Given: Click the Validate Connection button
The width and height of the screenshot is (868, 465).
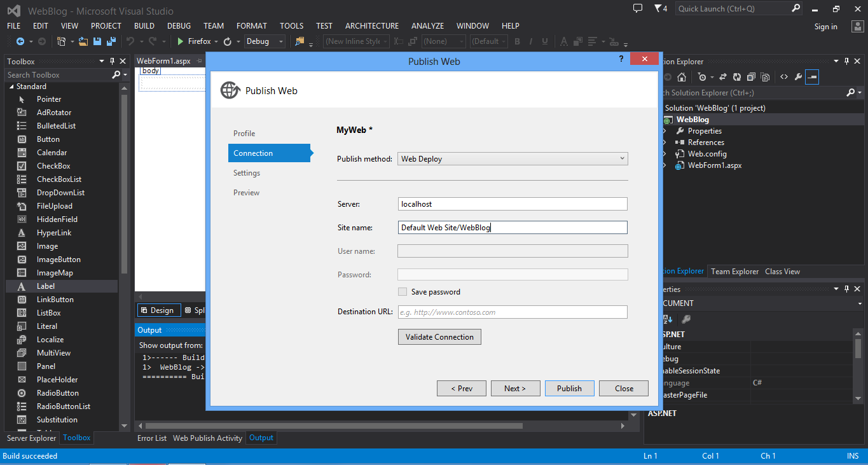Looking at the screenshot, I should click(x=439, y=337).
